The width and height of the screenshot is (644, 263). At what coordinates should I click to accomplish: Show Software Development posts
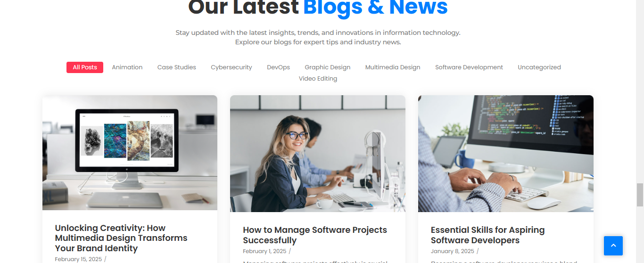[x=469, y=67]
